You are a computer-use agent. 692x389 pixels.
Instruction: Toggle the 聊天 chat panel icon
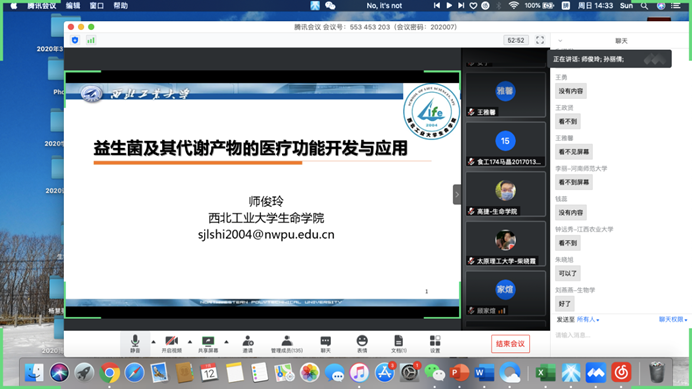coord(326,344)
